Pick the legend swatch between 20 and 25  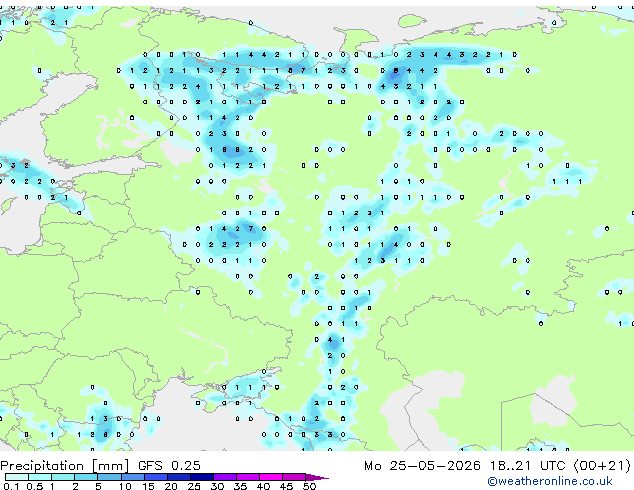pyautogui.click(x=179, y=477)
